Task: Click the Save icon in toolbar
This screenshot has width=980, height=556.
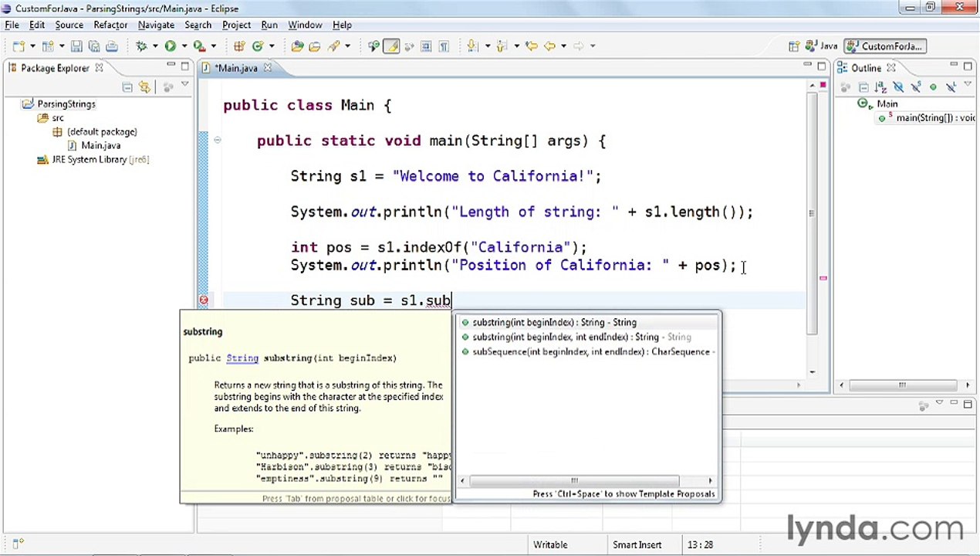Action: coord(76,46)
